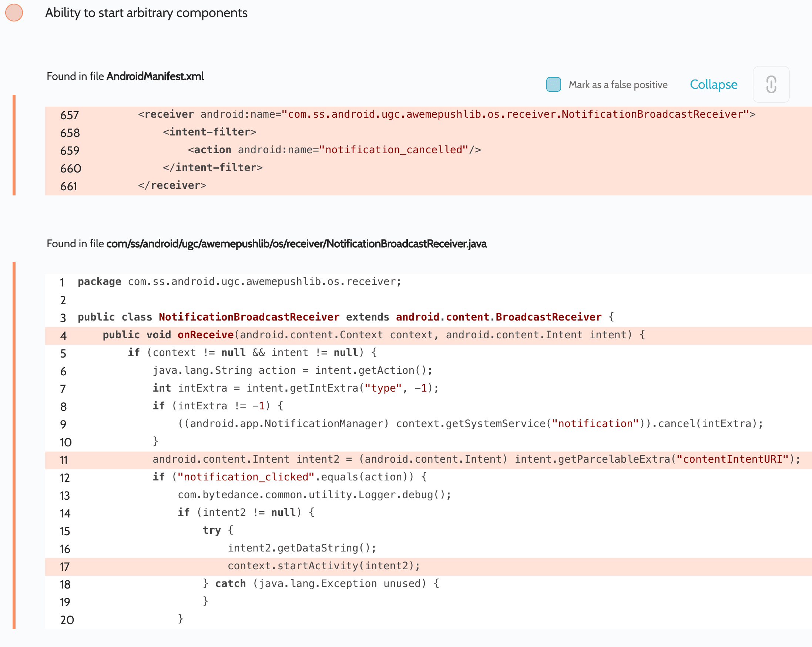Click the orange bar beside the manifest snippet

[x=14, y=145]
